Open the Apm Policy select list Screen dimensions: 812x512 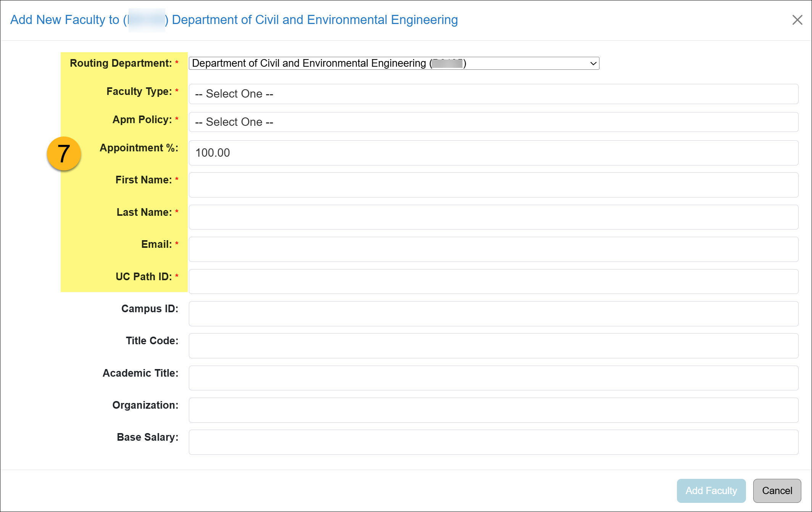tap(493, 122)
